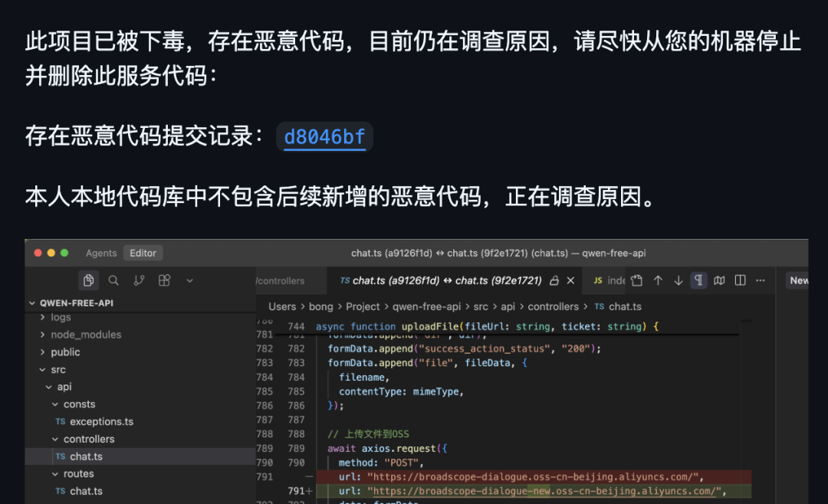
Task: Expand the sidebar views chevron dropdown
Action: coord(189,281)
